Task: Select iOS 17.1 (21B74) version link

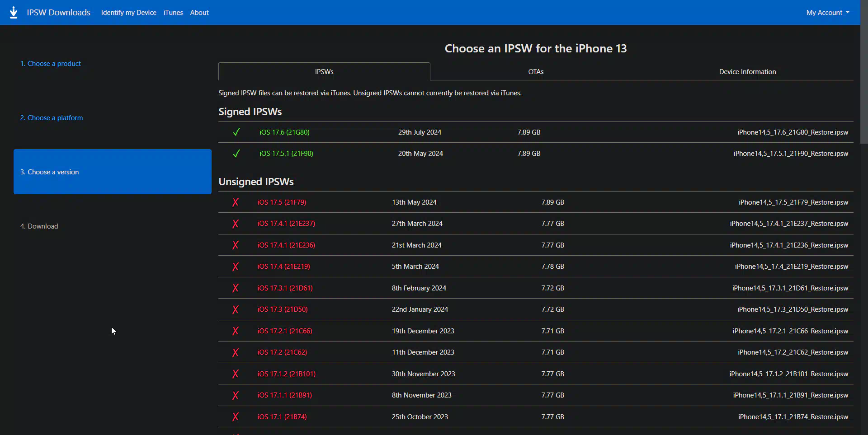Action: pos(282,417)
